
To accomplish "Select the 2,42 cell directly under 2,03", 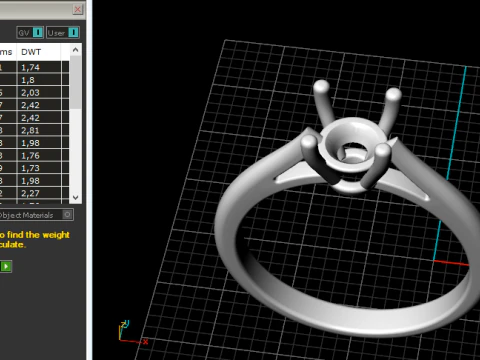I will pos(39,105).
